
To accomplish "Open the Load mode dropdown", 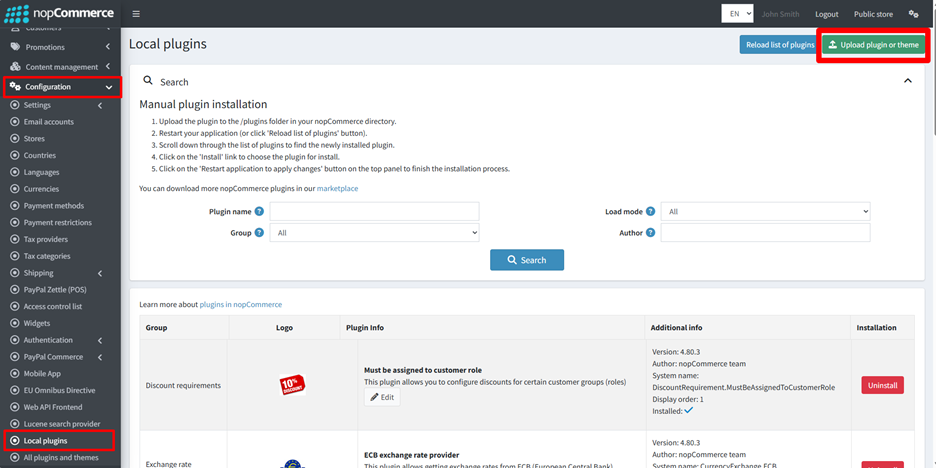I will [765, 211].
